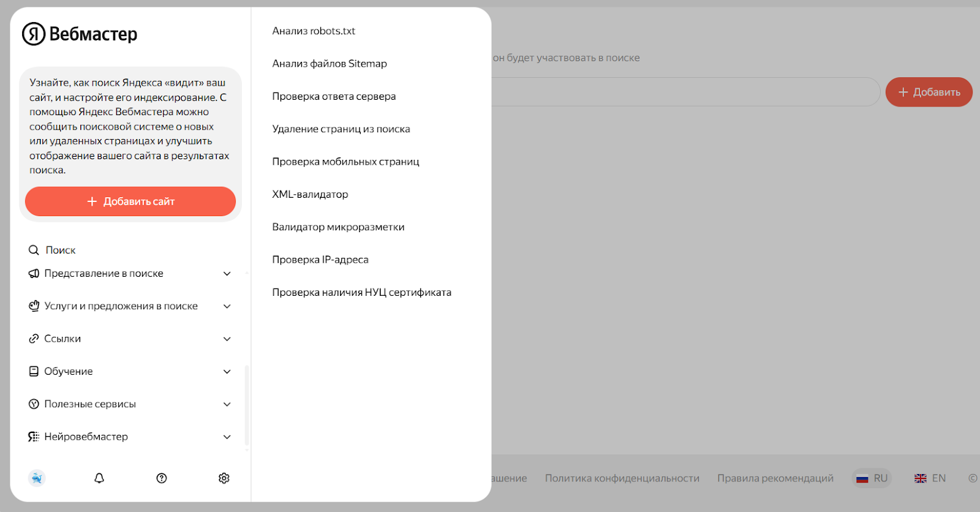This screenshot has height=512, width=980.
Task: Expand the Обучение section chevron
Action: [227, 372]
